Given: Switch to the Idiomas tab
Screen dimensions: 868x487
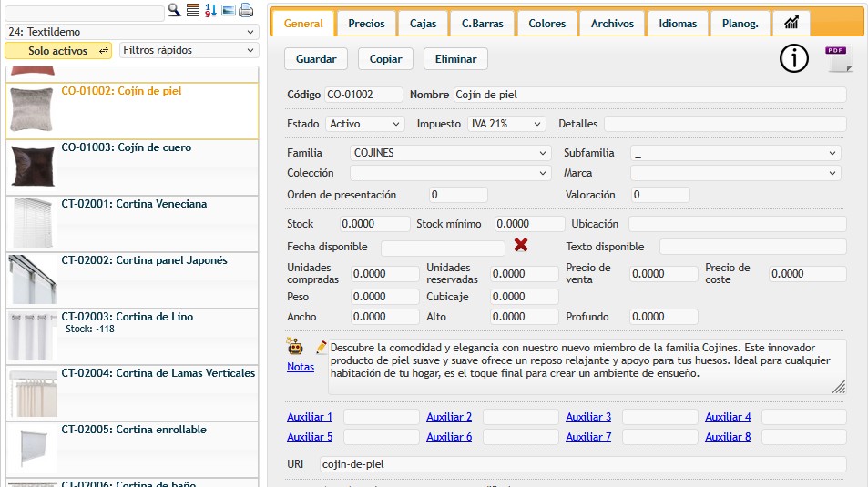Looking at the screenshot, I should [678, 24].
